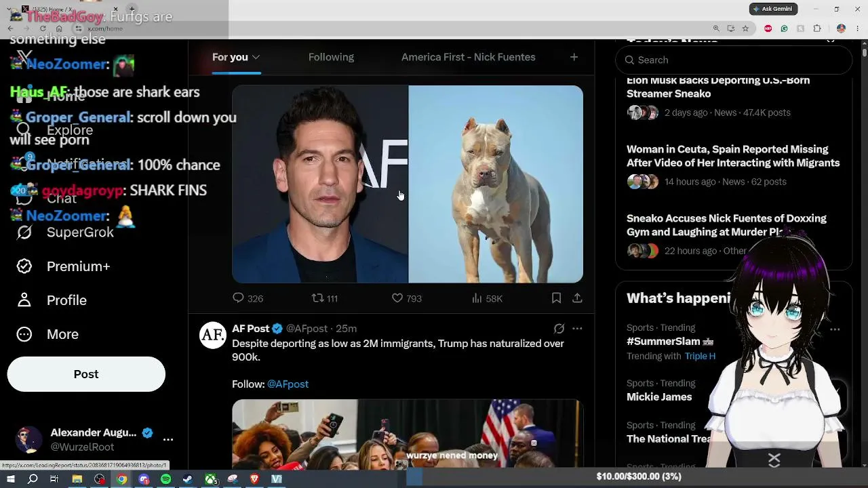Open account switcher dots beside Alexander Augu...
868x488 pixels.
click(x=168, y=440)
